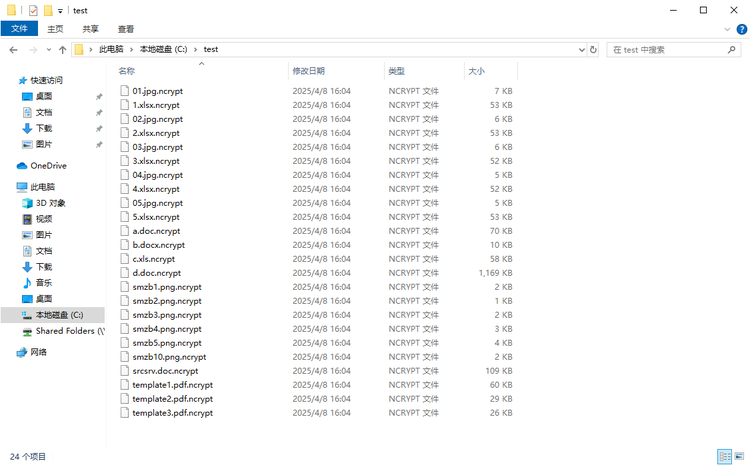Click the file icon of 01.jpg.ncrypt
The image size is (750, 465).
pos(124,91)
